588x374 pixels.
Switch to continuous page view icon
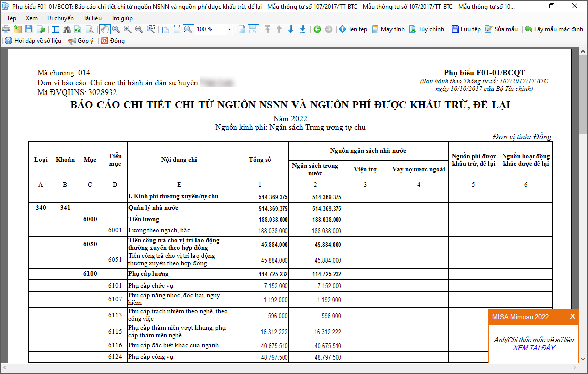tap(253, 29)
